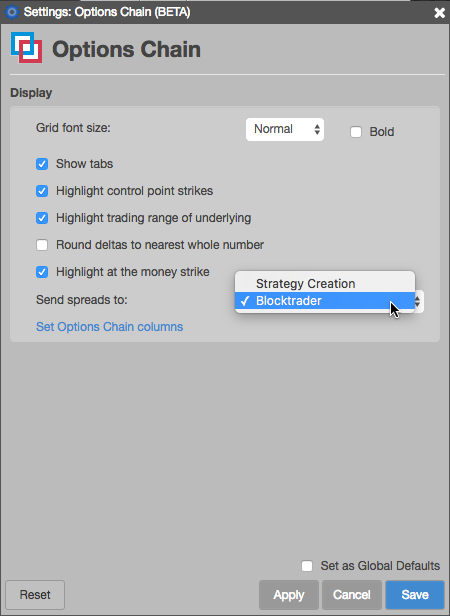The image size is (450, 616).
Task: Choose Blocktrader in the open dropdown
Action: click(325, 301)
